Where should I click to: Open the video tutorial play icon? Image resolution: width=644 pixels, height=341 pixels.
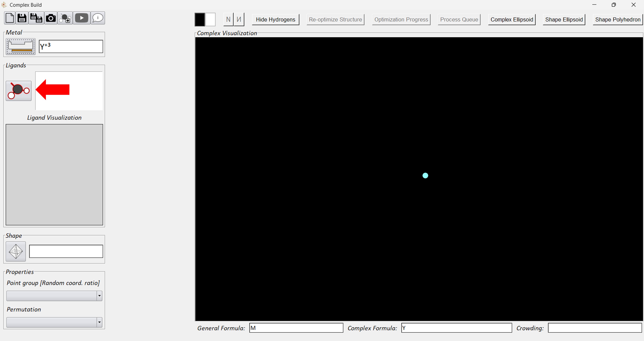[x=82, y=18]
